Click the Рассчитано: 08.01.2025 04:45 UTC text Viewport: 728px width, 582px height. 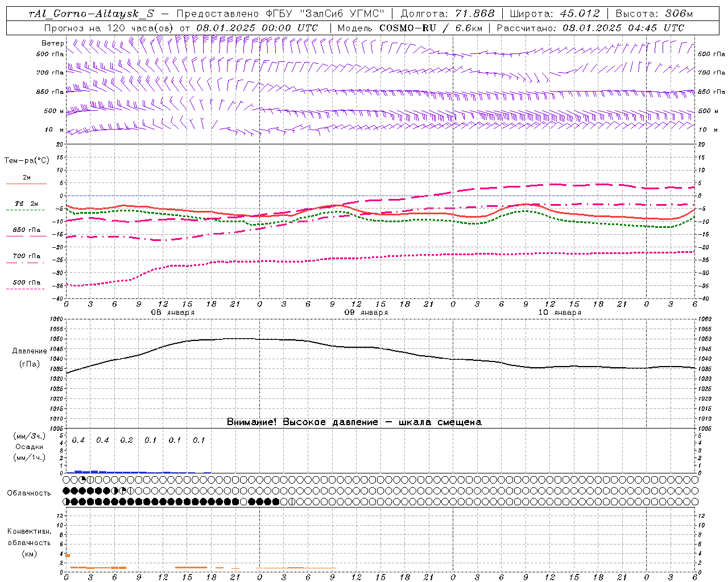pyautogui.click(x=590, y=28)
